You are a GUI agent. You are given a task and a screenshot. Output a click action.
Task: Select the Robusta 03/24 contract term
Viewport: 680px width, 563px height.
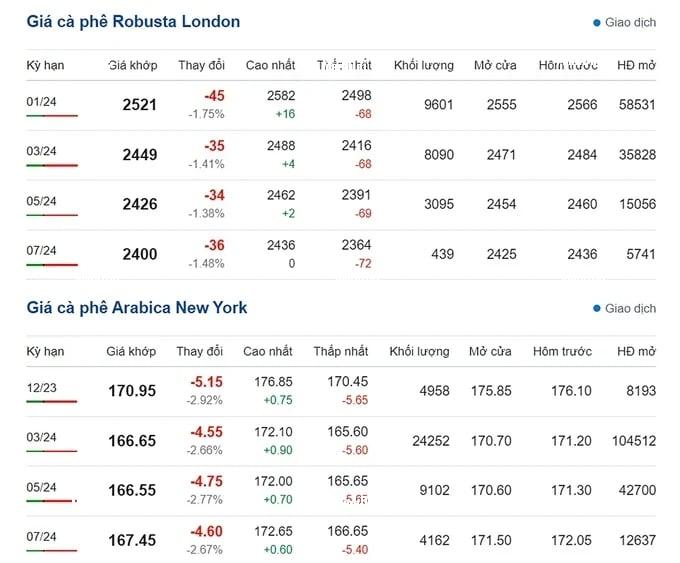click(x=41, y=151)
